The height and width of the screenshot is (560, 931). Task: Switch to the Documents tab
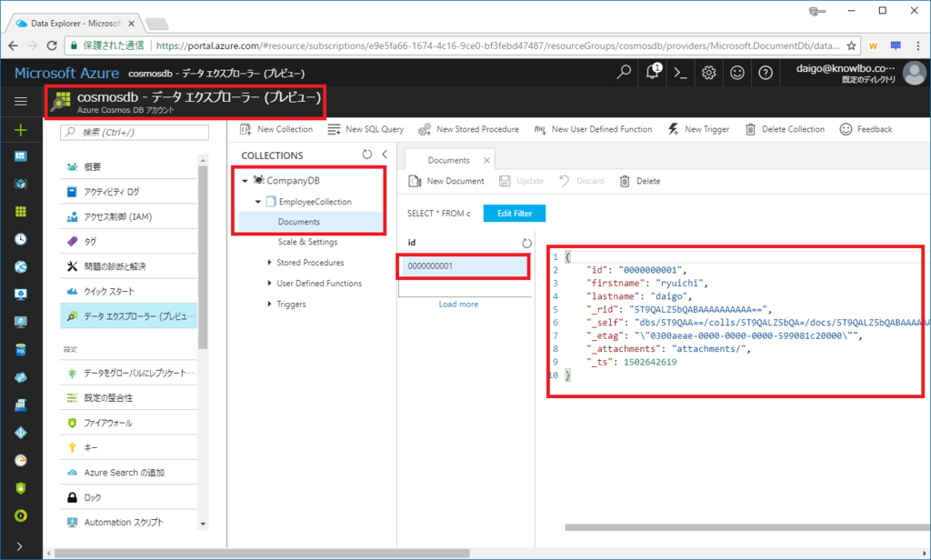pos(448,160)
